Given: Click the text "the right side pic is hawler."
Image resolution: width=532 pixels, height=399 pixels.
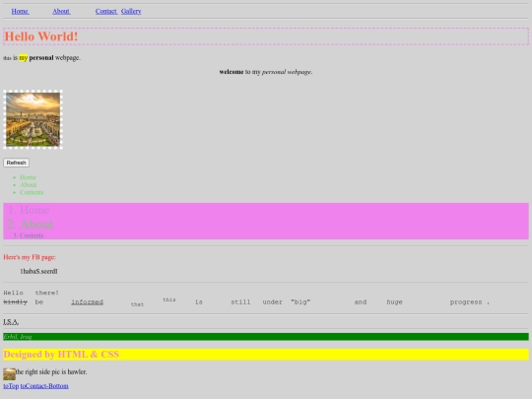Looking at the screenshot, I should [x=51, y=371].
